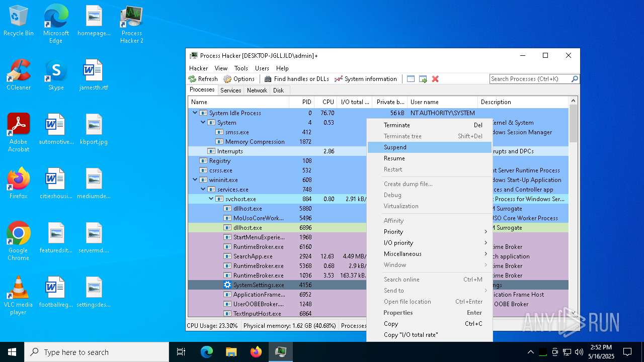This screenshot has height=362, width=644.
Task: Open System information graph window
Action: [366, 79]
